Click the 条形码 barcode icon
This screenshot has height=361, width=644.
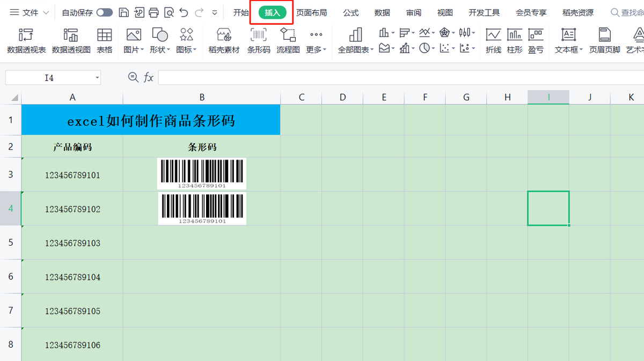(259, 41)
